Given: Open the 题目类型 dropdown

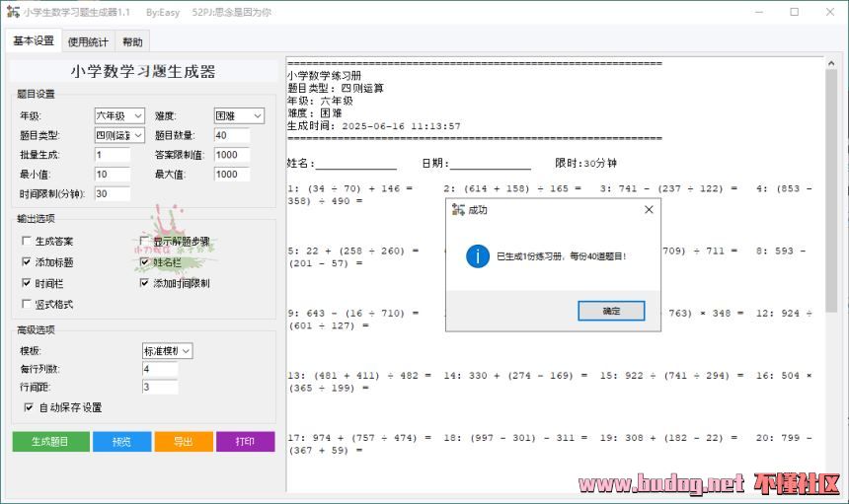Looking at the screenshot, I should click(119, 135).
